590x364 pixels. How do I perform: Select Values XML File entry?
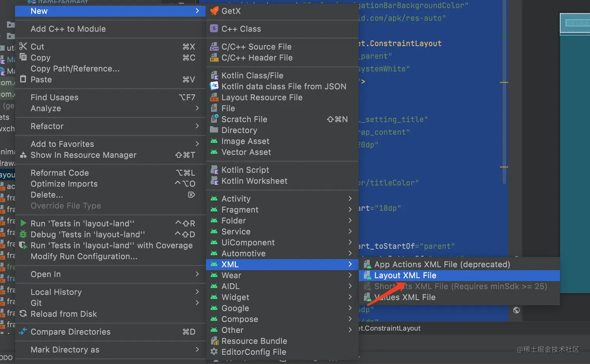pos(405,297)
